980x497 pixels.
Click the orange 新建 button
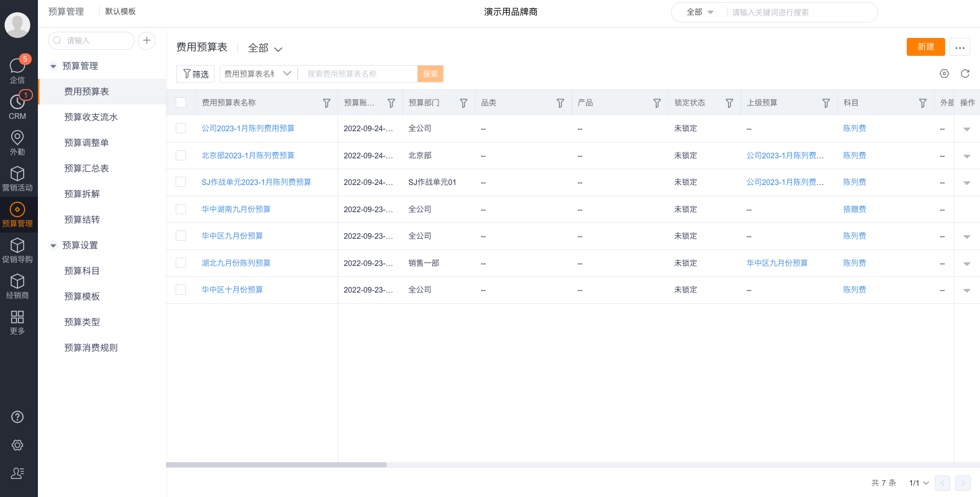point(926,47)
